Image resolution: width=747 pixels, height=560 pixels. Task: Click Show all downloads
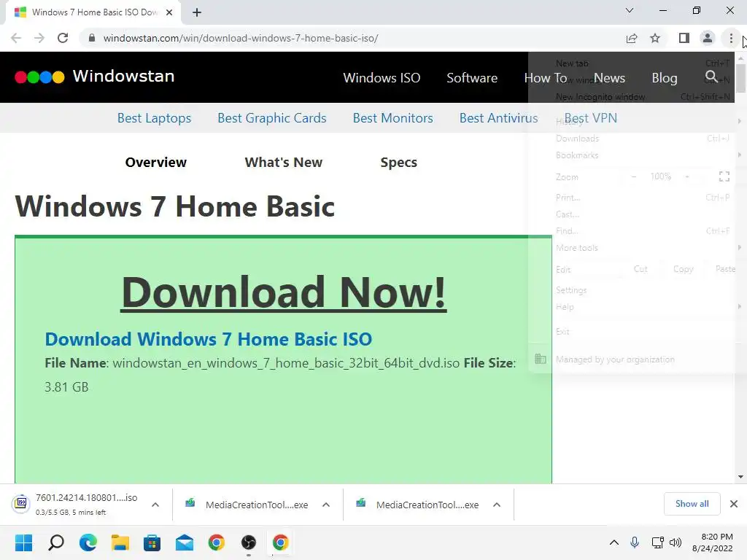(x=692, y=504)
